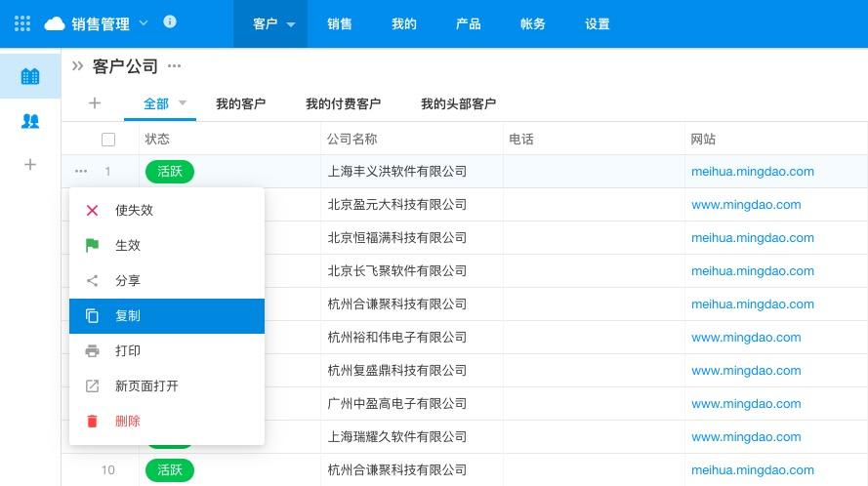
Task: Expand the 销售管理 app dropdown
Action: [x=145, y=23]
